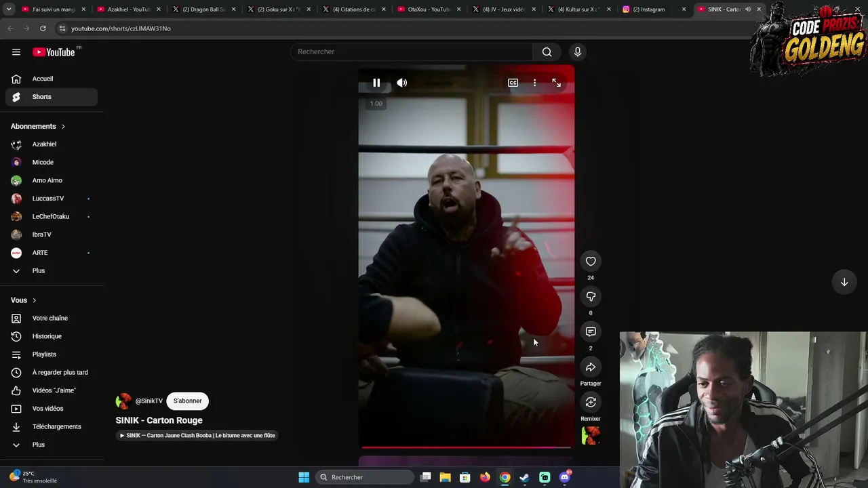Screen dimensions: 868x488
Task: Open Steam from the taskbar
Action: (x=525, y=477)
